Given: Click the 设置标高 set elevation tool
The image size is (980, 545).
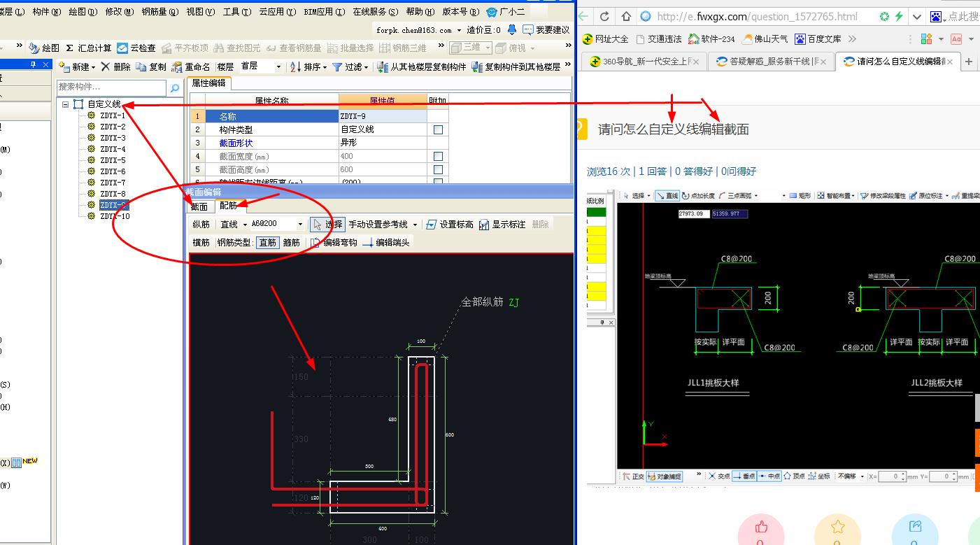Looking at the screenshot, I should click(449, 225).
